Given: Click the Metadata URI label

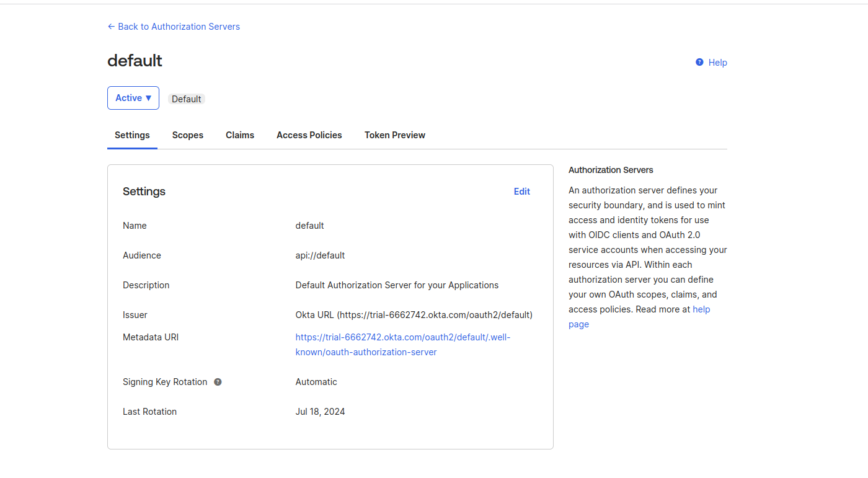Looking at the screenshot, I should [151, 337].
